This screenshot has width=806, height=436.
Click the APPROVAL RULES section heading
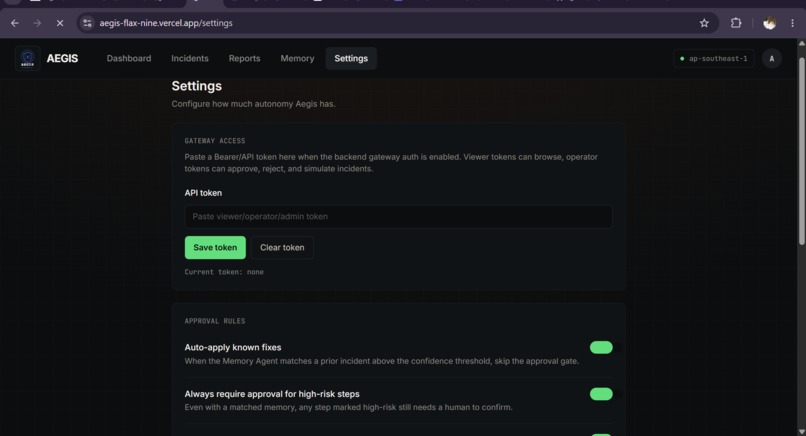(215, 321)
